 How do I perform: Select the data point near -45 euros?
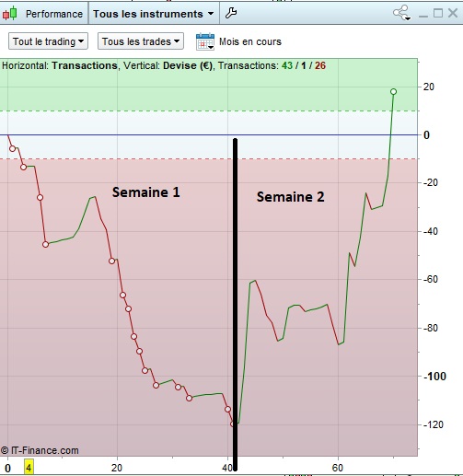[x=45, y=244]
